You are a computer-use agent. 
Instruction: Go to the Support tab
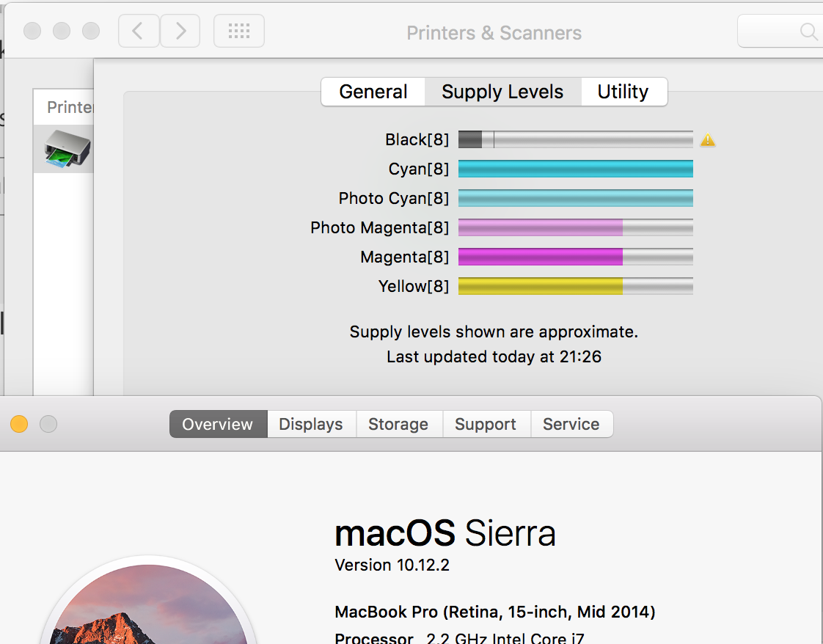[486, 424]
